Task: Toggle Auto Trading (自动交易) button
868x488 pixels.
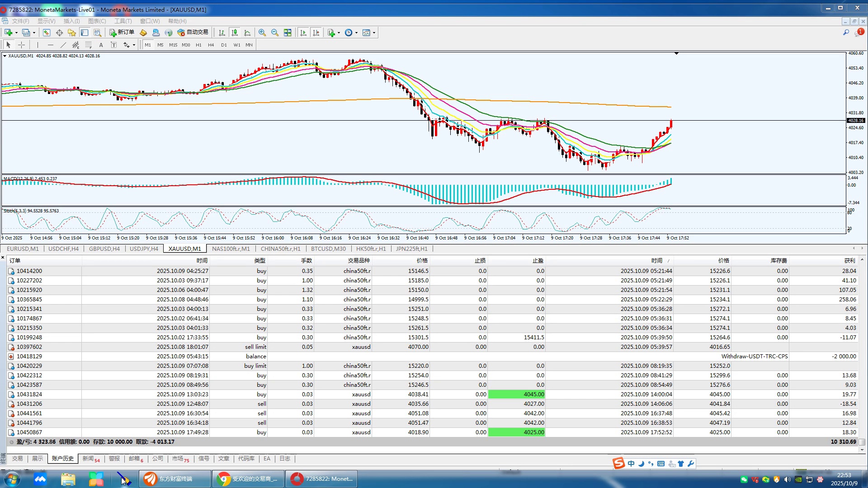Action: (x=193, y=33)
